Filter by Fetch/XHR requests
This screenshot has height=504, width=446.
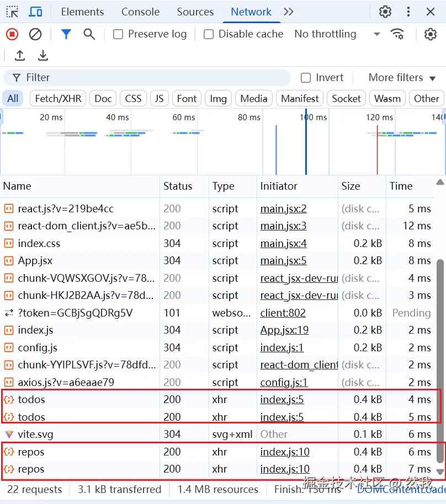[58, 98]
